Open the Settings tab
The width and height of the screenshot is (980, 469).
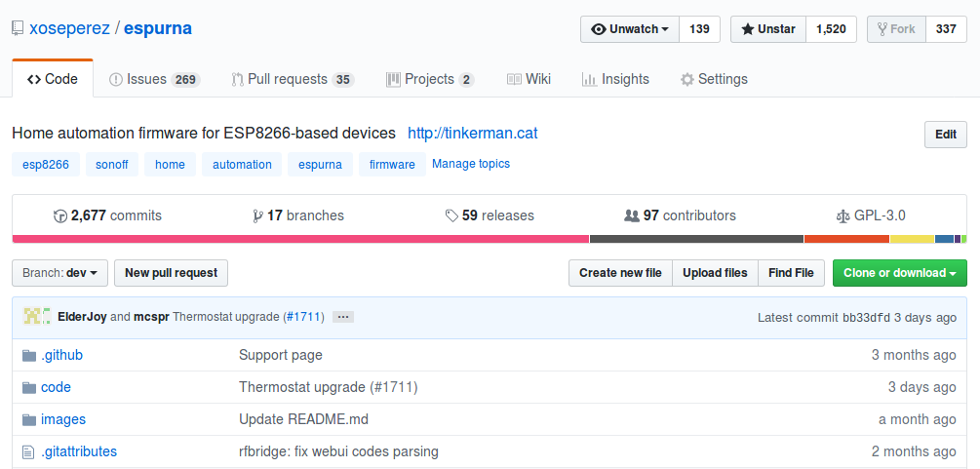coord(714,79)
